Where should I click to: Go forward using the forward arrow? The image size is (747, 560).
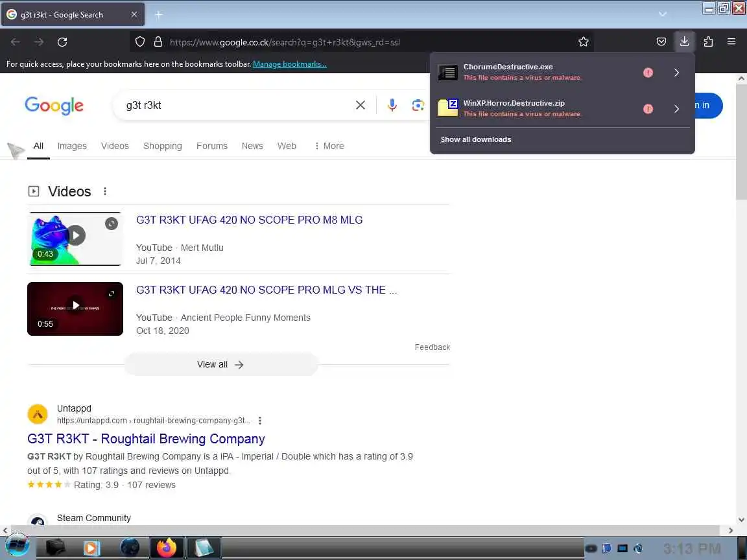click(x=39, y=42)
